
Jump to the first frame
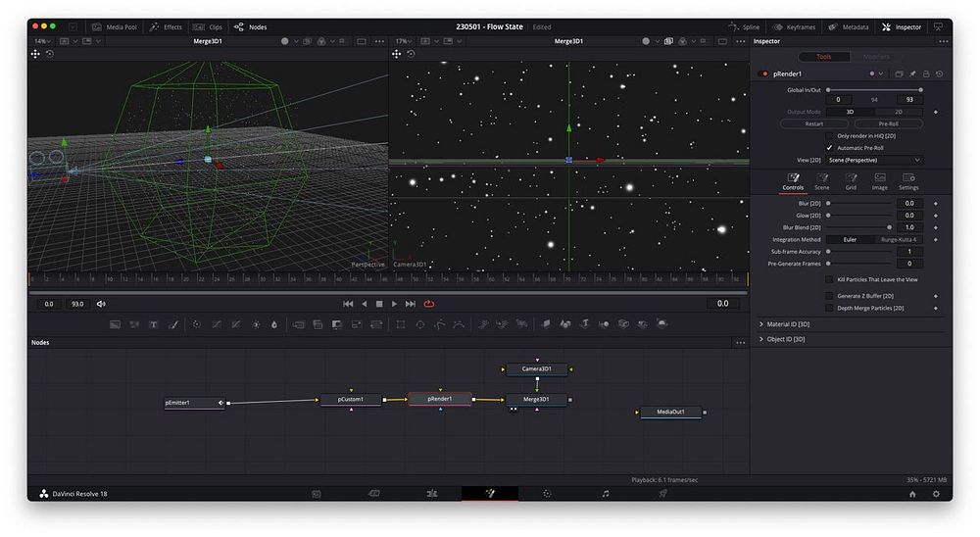pyautogui.click(x=348, y=304)
